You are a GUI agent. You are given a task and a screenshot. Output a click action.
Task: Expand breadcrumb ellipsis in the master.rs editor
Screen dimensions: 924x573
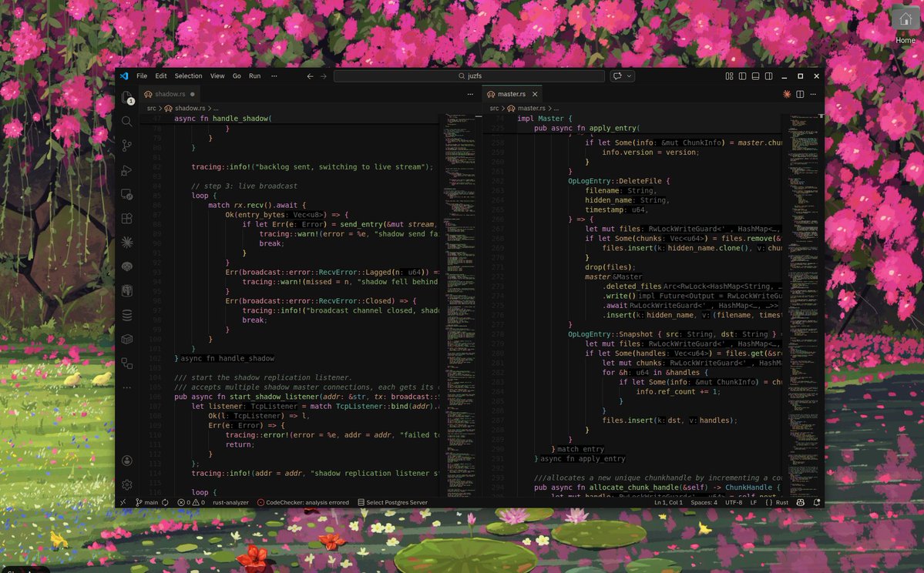point(556,109)
